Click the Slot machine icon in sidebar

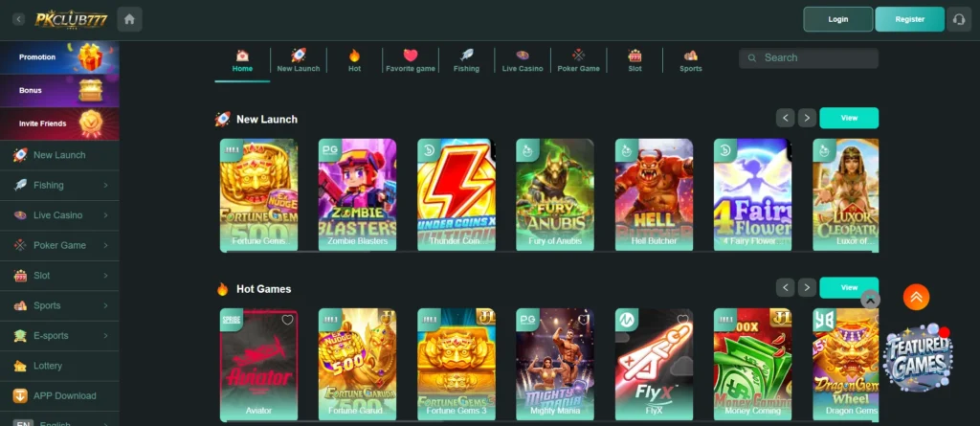[x=20, y=276]
